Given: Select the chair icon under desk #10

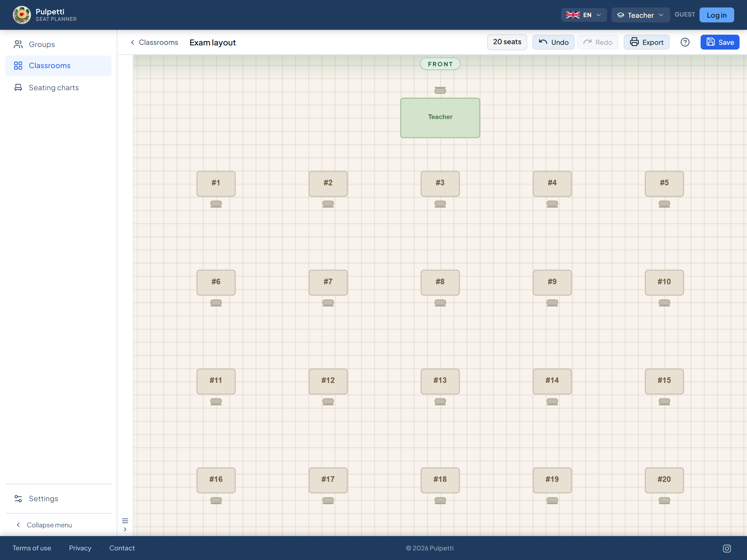Looking at the screenshot, I should point(664,303).
